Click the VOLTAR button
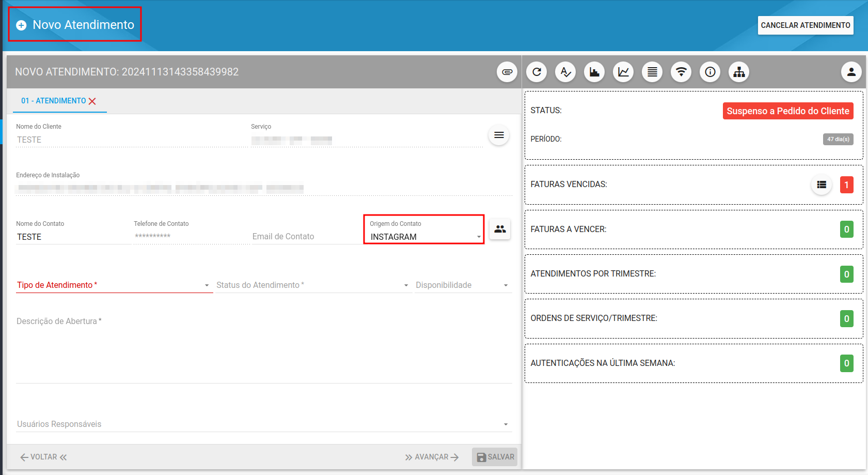Viewport: 868px width, 475px height. click(x=44, y=457)
